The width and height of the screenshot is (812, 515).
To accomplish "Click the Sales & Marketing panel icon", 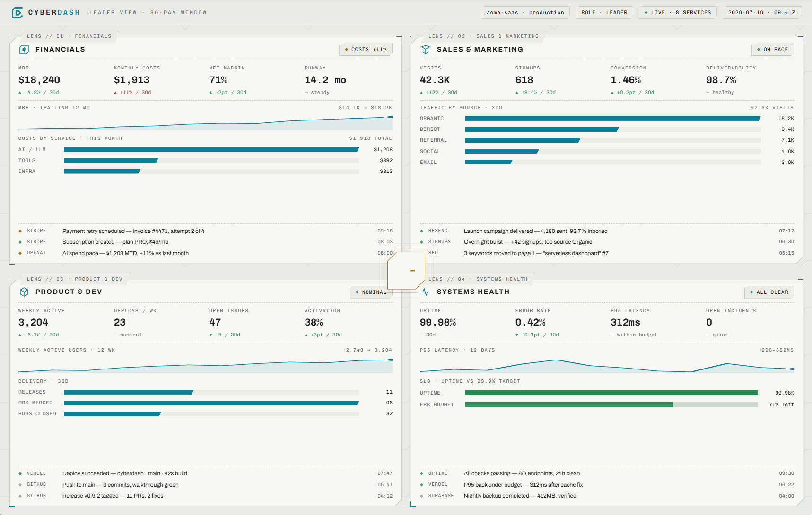I will (x=426, y=50).
